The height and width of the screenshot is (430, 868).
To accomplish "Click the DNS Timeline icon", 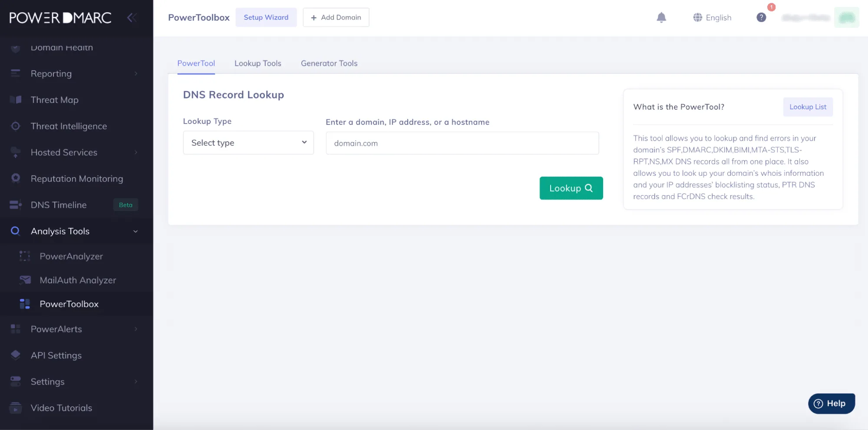I will tap(16, 205).
